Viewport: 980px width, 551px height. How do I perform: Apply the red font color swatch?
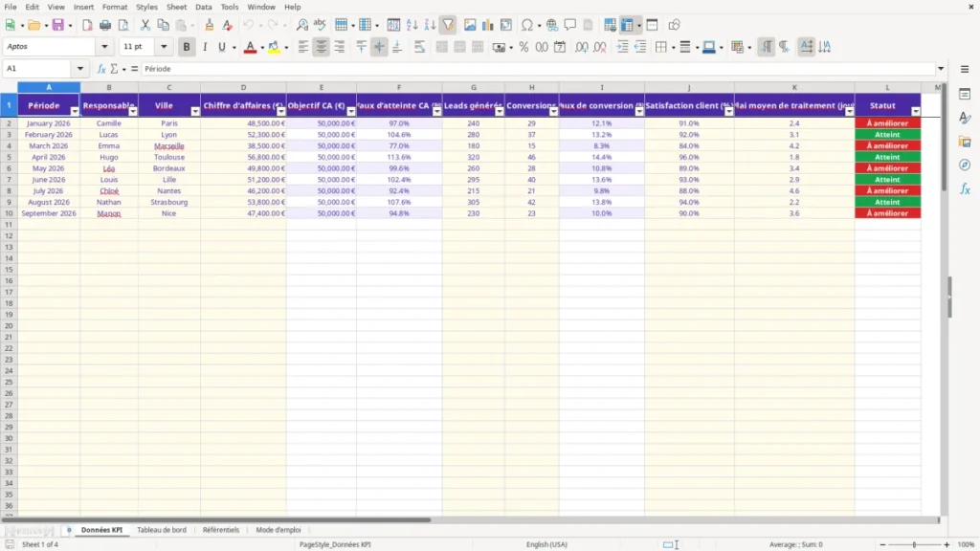coord(250,47)
